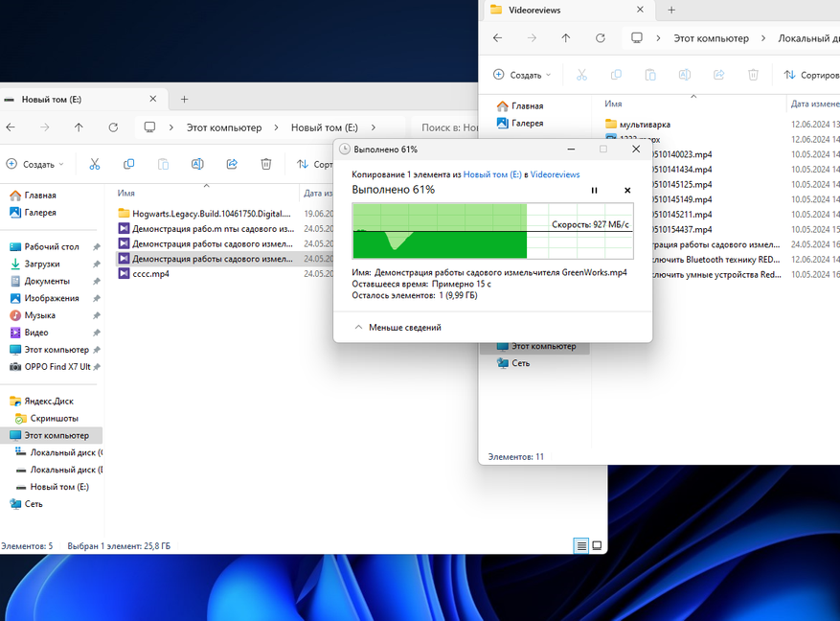The image size is (840, 621).
Task: Click the Copy icon in the Новый том (E:) toolbar
Action: [x=129, y=164]
